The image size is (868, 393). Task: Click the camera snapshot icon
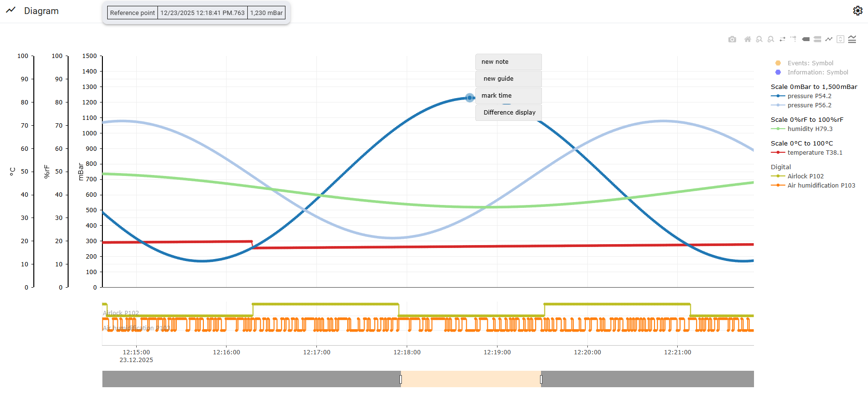732,39
